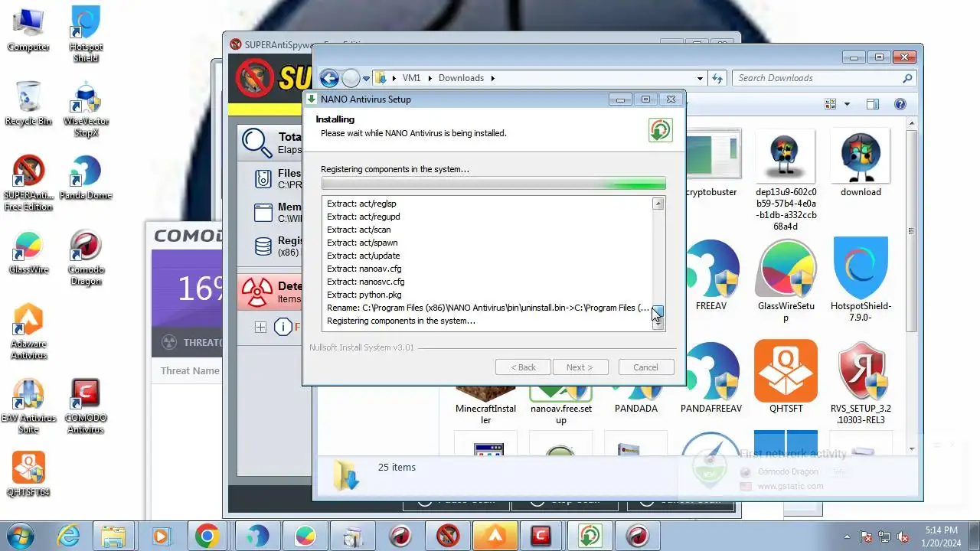The height and width of the screenshot is (551, 980).
Task: Select the PANDAFREEAV installer file
Action: [x=711, y=377]
